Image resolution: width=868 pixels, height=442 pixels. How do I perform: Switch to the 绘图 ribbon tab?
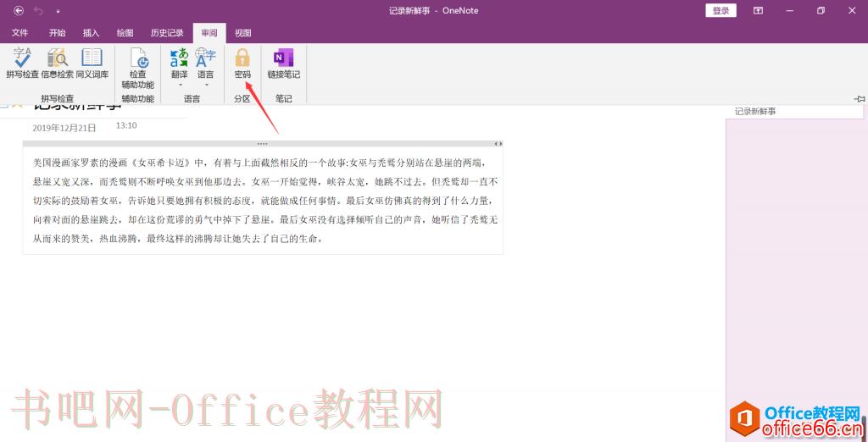125,33
